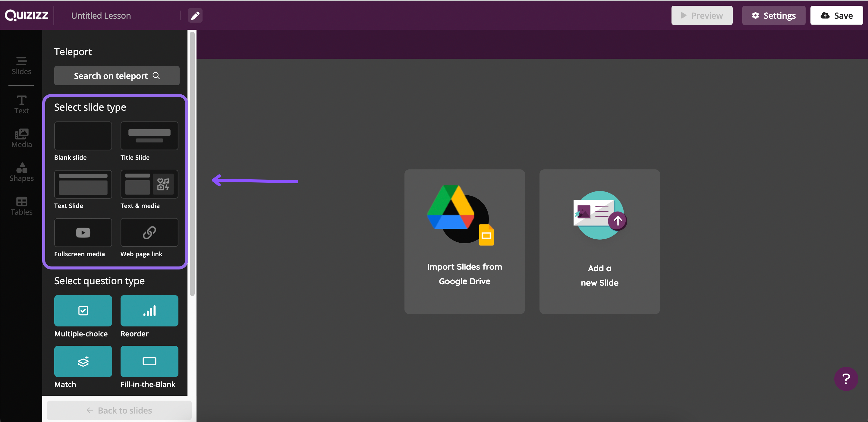This screenshot has width=868, height=422.
Task: Select the Reorder question type
Action: tap(149, 310)
